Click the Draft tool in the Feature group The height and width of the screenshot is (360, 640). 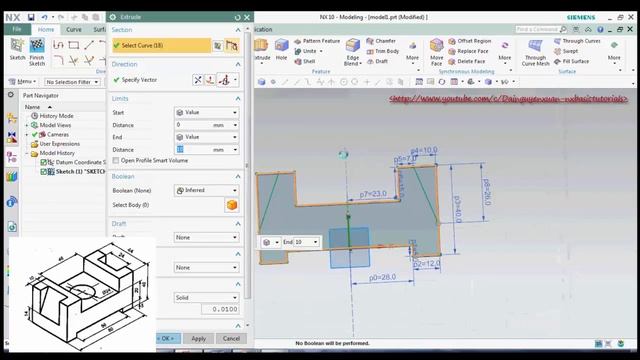(x=378, y=61)
